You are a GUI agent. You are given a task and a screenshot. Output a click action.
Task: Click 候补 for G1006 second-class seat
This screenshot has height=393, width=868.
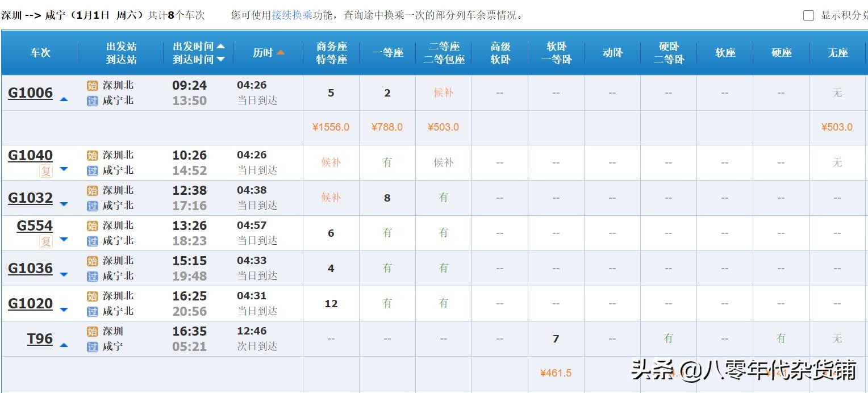point(443,92)
